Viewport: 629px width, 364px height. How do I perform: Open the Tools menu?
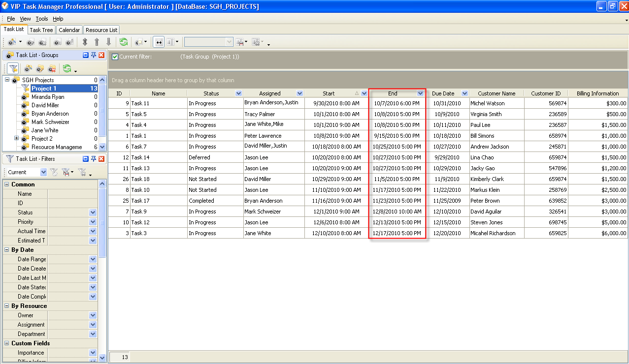pyautogui.click(x=42, y=19)
